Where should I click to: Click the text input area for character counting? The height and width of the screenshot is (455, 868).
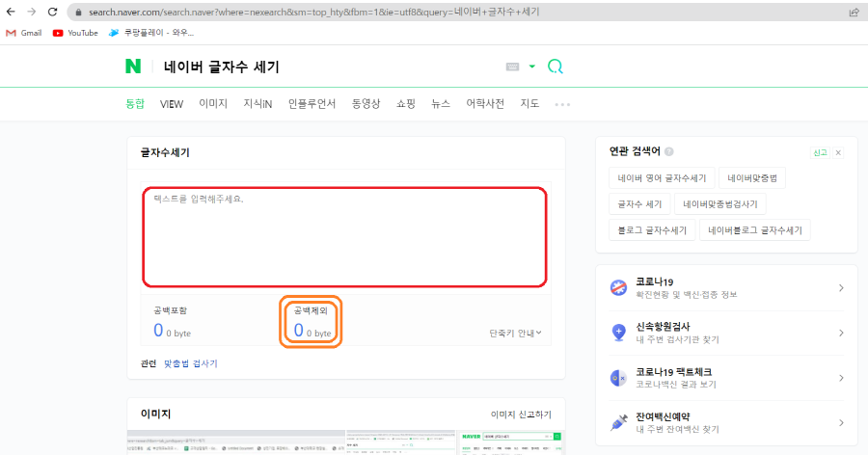coord(345,237)
